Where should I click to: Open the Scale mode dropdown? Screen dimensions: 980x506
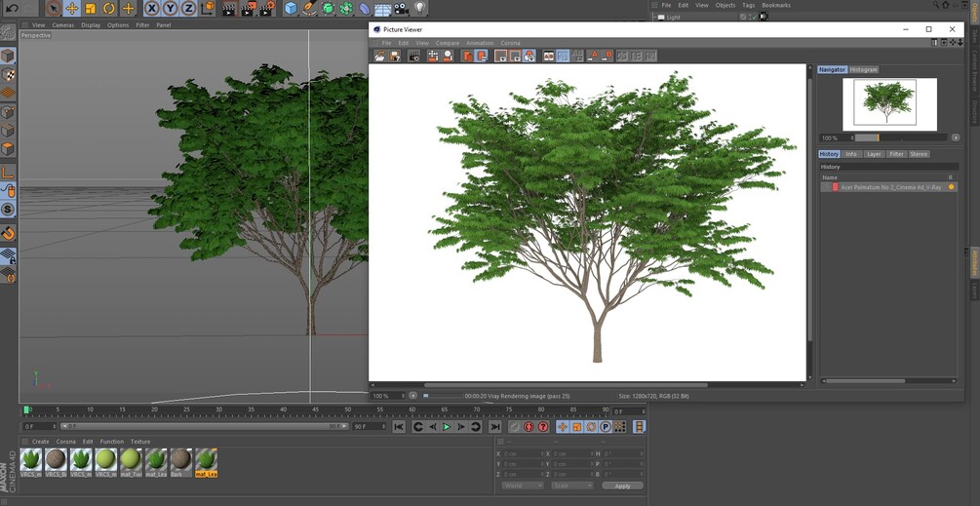(571, 486)
